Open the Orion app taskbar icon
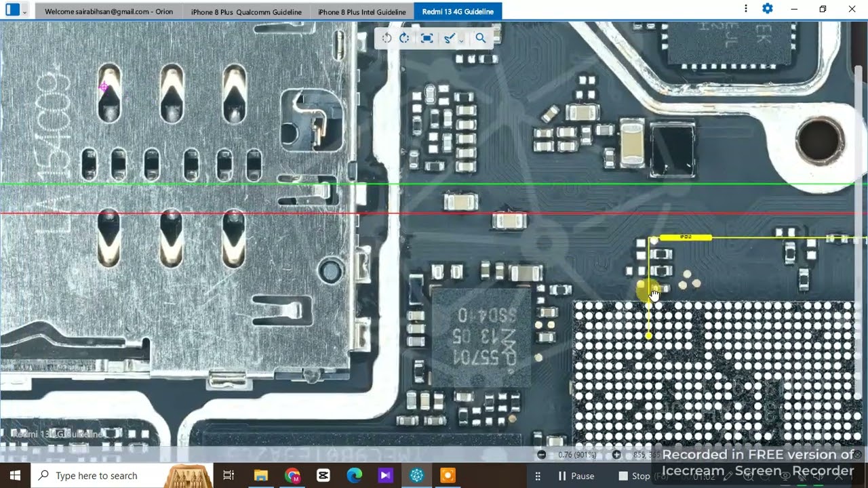This screenshot has width=868, height=488. [x=417, y=476]
